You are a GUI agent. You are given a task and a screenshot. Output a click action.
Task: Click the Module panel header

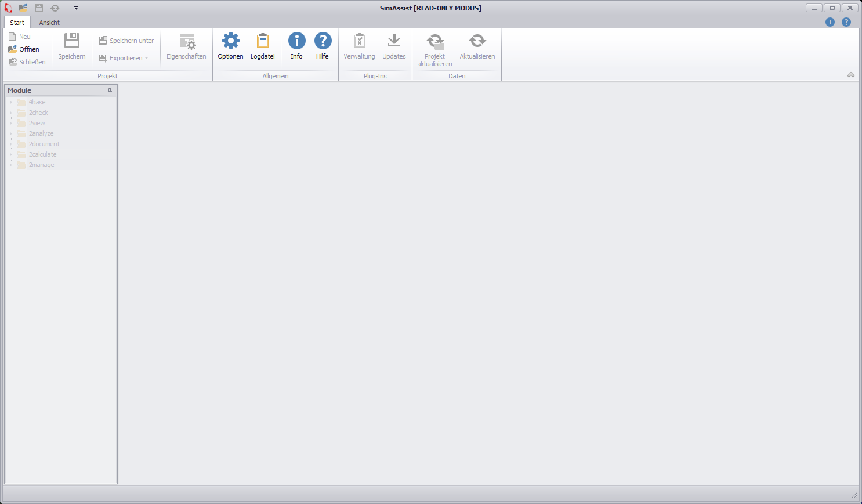pyautogui.click(x=61, y=90)
